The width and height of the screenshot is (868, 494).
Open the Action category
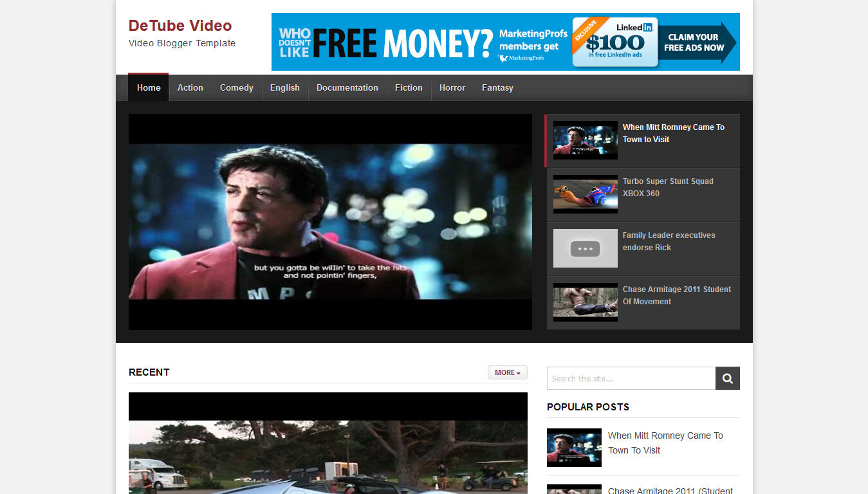click(x=190, y=87)
